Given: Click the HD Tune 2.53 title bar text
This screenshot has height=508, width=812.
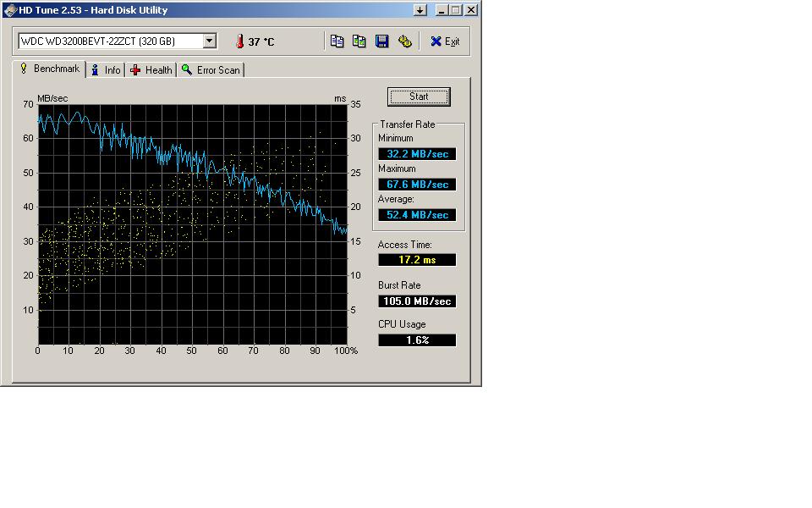Looking at the screenshot, I should pyautogui.click(x=93, y=10).
